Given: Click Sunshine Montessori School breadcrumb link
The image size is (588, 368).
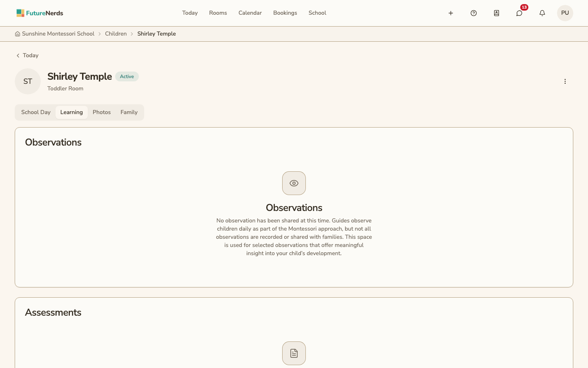Looking at the screenshot, I should (x=58, y=34).
